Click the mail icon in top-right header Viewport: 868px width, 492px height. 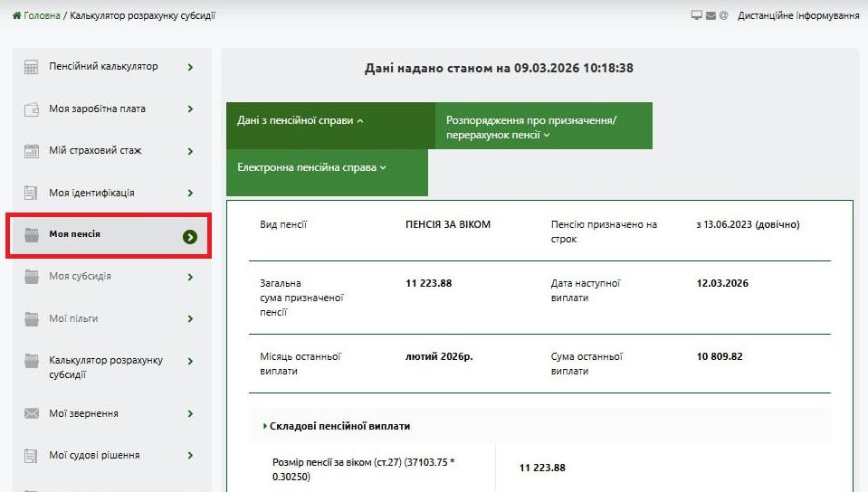[711, 15]
